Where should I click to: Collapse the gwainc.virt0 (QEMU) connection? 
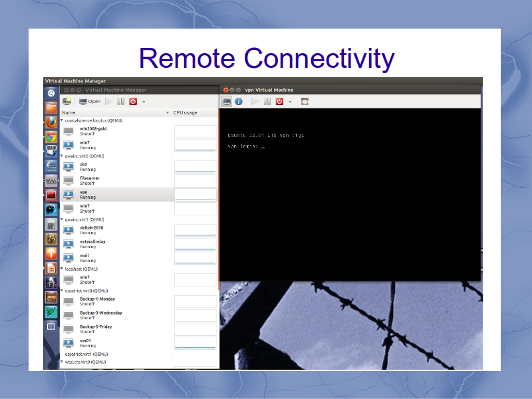62,156
